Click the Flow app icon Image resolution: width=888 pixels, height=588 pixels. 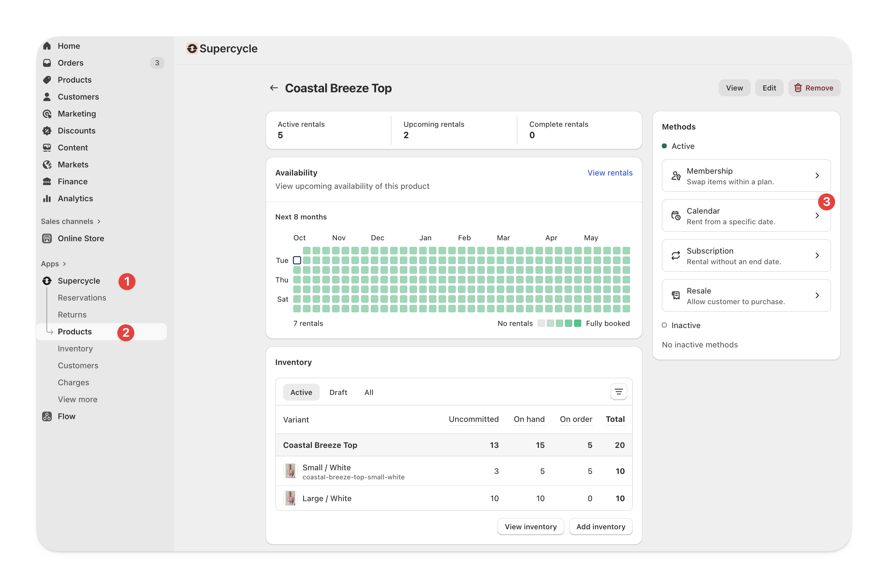[47, 416]
